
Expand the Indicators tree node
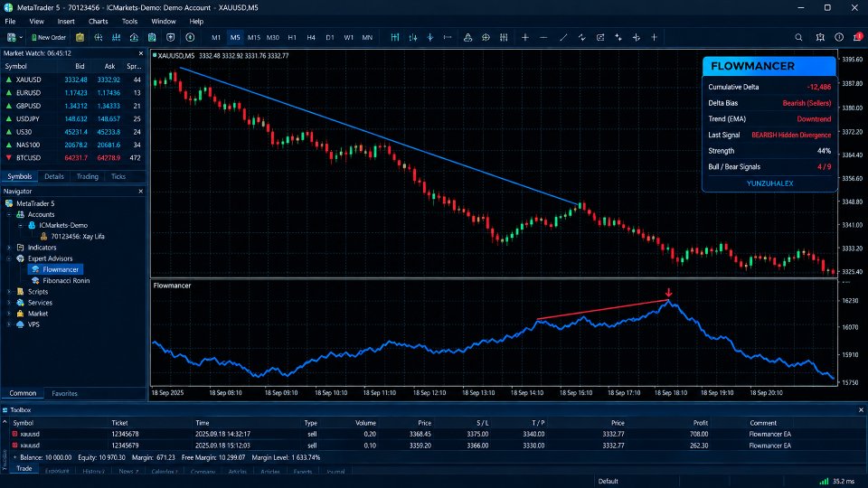tap(9, 248)
